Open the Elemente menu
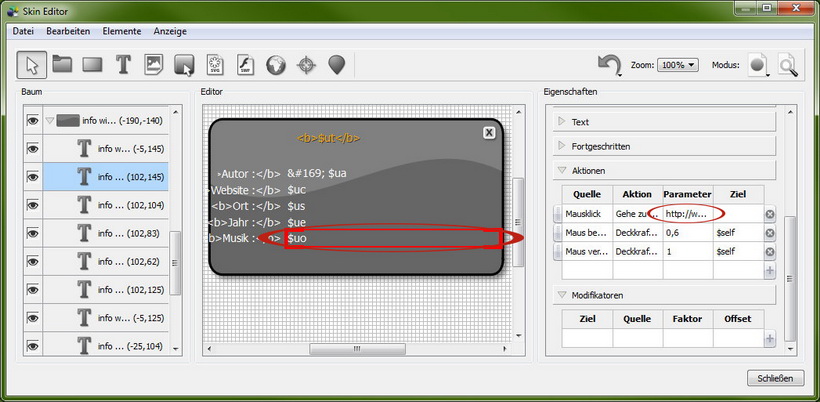820x402 pixels. (x=122, y=32)
